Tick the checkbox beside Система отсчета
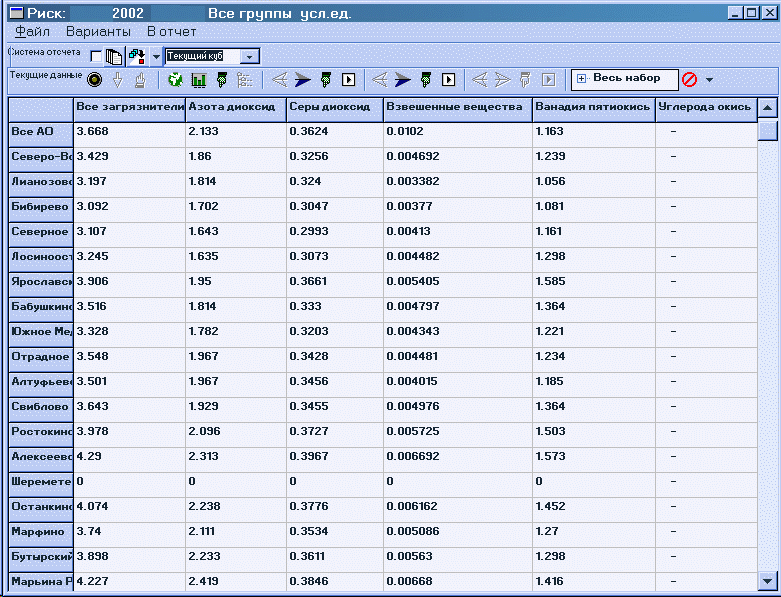Image resolution: width=781 pixels, height=597 pixels. click(x=96, y=56)
